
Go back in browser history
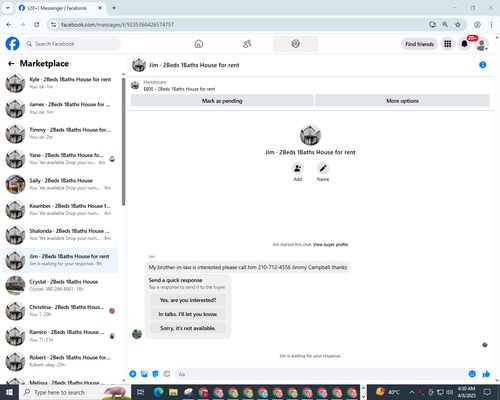coord(9,24)
